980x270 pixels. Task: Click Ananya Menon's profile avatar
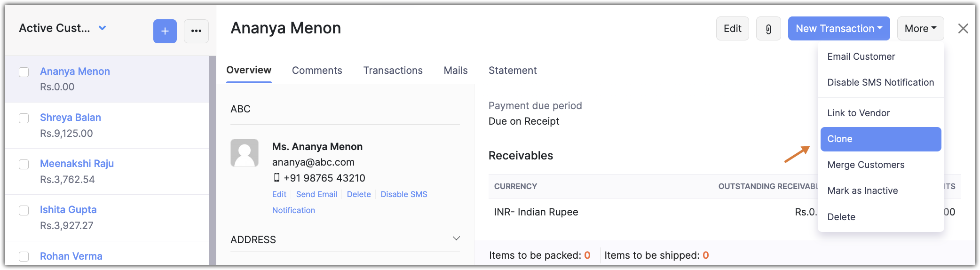(244, 153)
